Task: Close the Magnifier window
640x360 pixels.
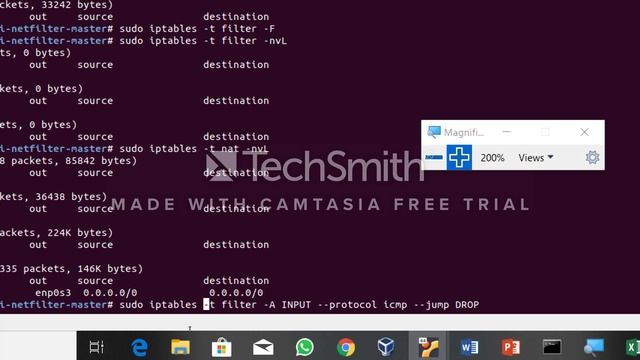Action: pyautogui.click(x=584, y=132)
